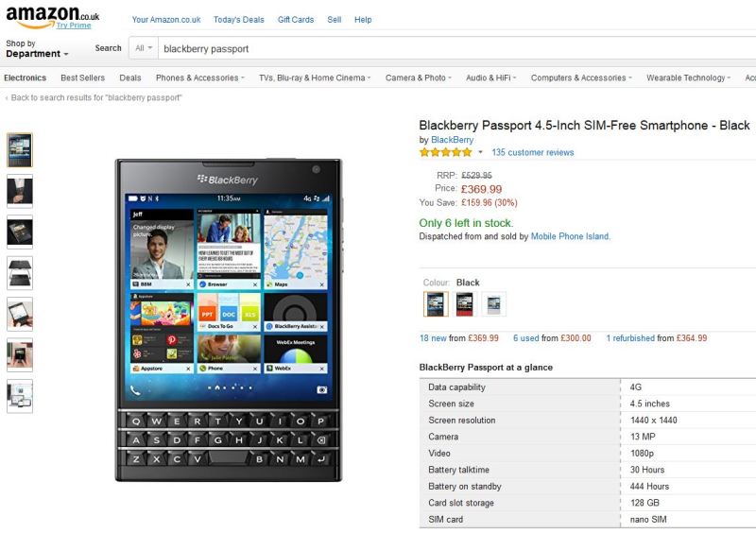Go back to search results link

[95, 97]
